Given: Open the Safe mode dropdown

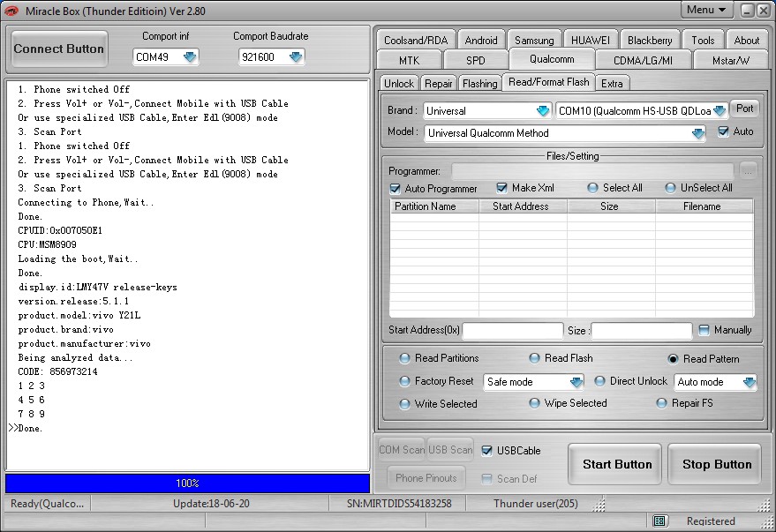Looking at the screenshot, I should (576, 382).
